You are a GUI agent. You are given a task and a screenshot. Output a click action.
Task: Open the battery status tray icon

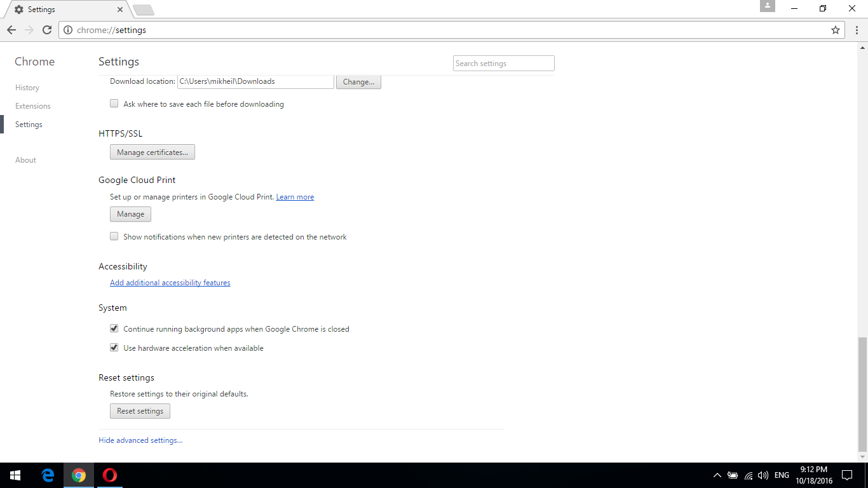point(733,475)
